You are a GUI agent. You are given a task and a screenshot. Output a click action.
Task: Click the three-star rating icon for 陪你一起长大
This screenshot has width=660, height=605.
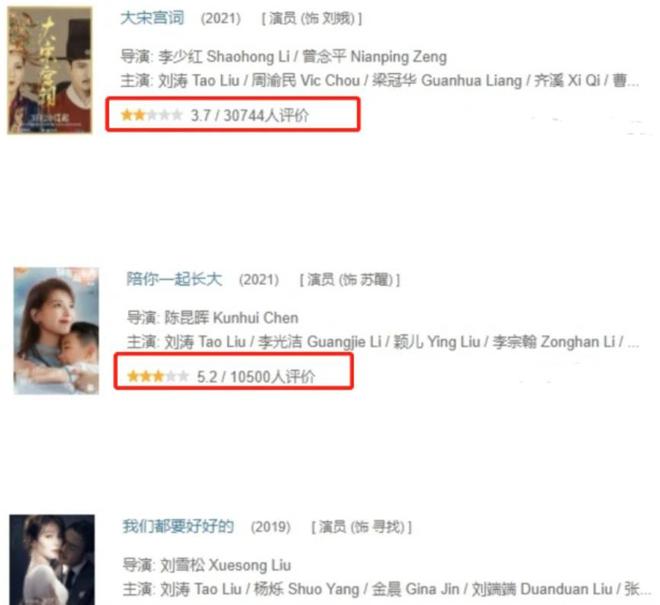[158, 376]
